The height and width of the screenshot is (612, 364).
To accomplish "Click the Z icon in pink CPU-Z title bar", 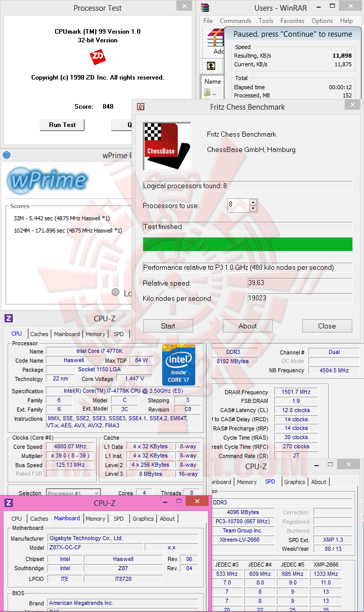I will (x=8, y=503).
